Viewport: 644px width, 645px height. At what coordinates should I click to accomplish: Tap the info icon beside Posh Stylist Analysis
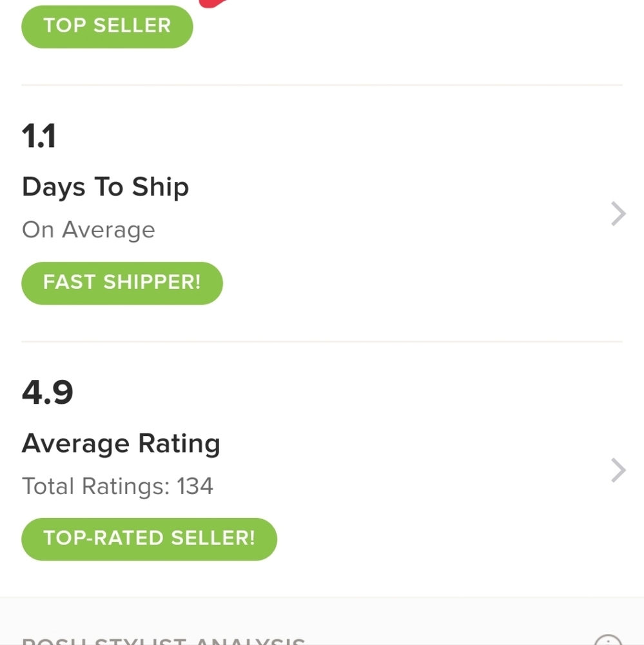click(607, 640)
